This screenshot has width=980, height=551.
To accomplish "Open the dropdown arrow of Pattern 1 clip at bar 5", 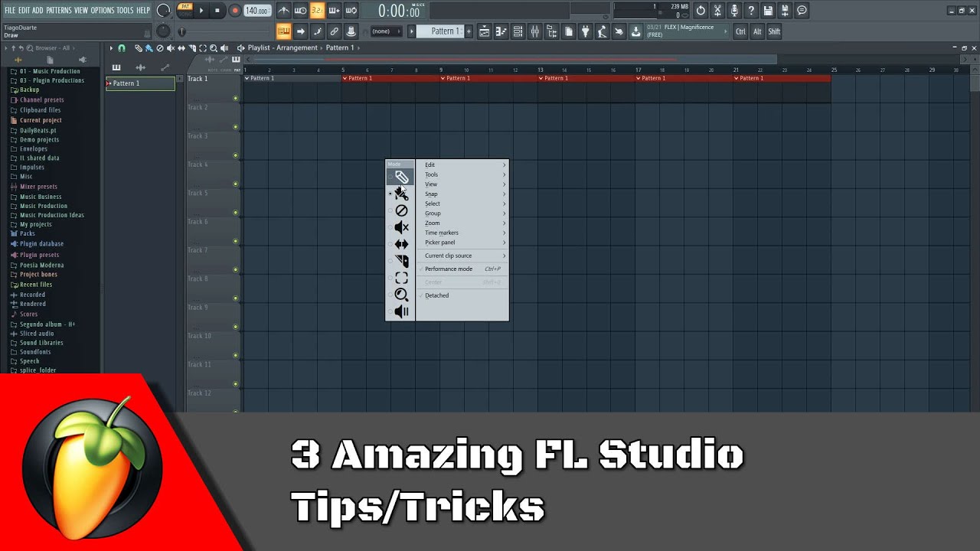I will pos(345,78).
